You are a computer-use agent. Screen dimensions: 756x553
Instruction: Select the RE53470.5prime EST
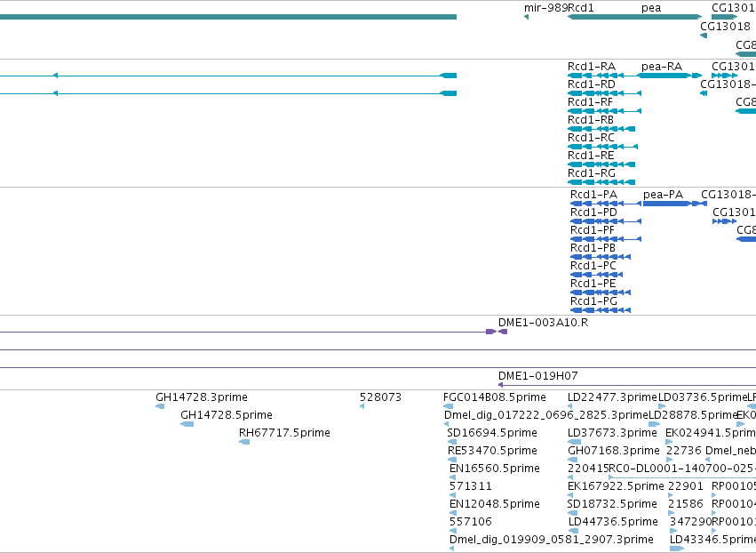492,451
